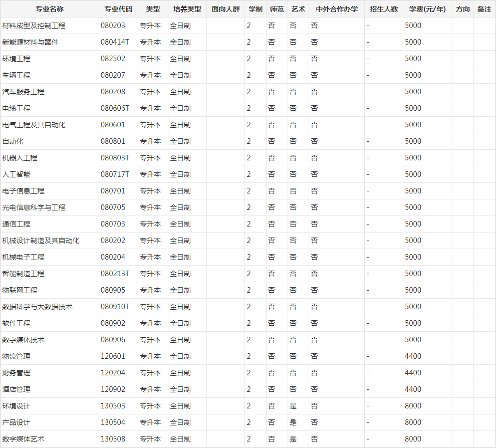Image resolution: width=496 pixels, height=448 pixels.
Task: Select the 自动化 major name
Action: (x=13, y=141)
